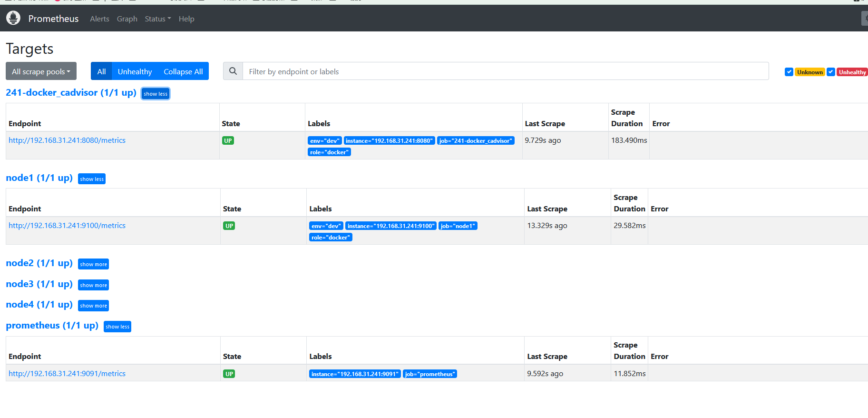Click the node4 (1/1 up) heading
This screenshot has width=868, height=418.
pos(39,305)
